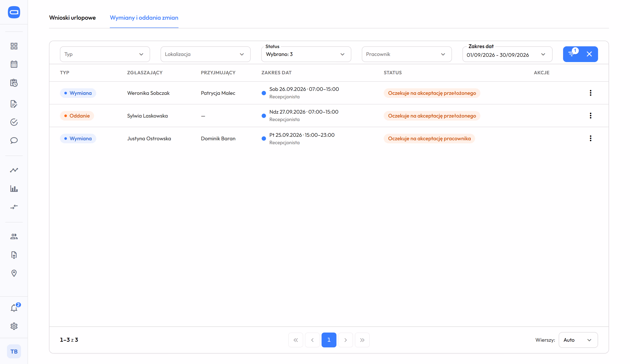Expand the Lokalizacja dropdown
Viewport: 630px width, 364px height.
[205, 54]
